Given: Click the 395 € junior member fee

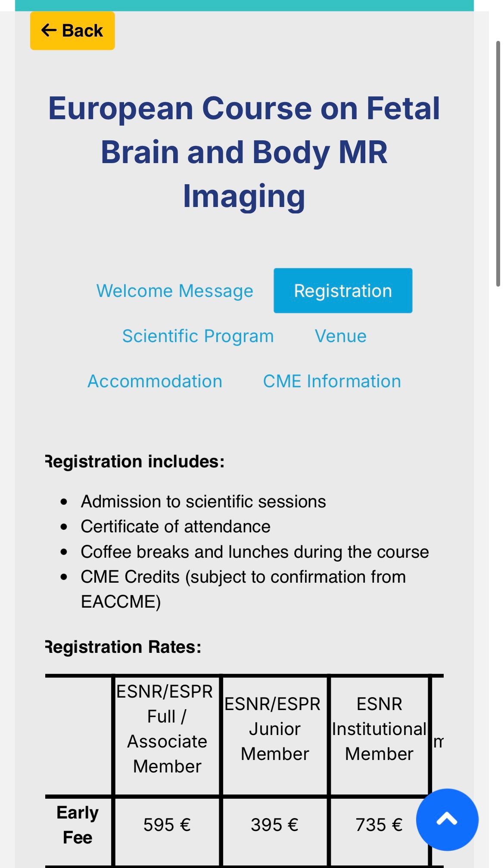Looking at the screenshot, I should 274,825.
